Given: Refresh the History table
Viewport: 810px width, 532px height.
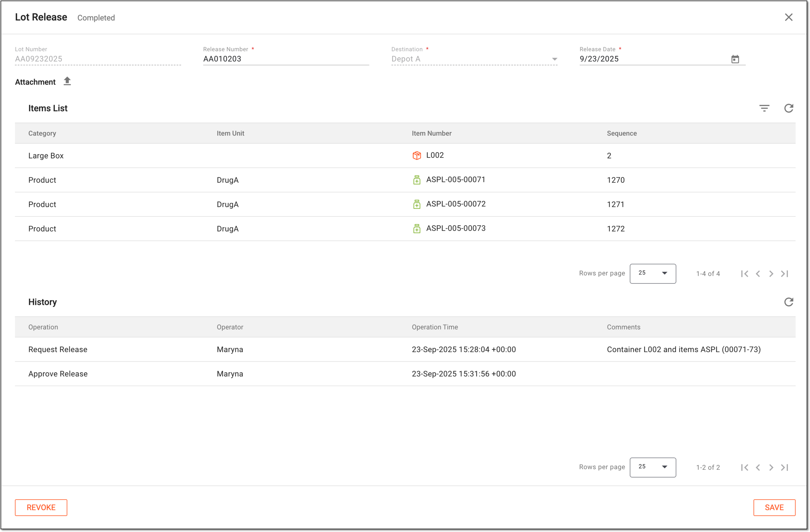Looking at the screenshot, I should click(x=788, y=302).
